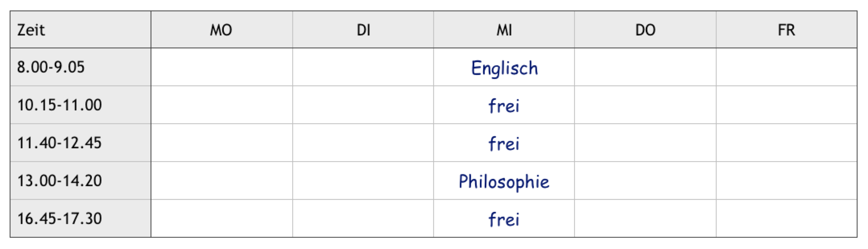Click the empty Thursday 10.15-11.00 cell
This screenshot has height=249, width=868.
645,105
